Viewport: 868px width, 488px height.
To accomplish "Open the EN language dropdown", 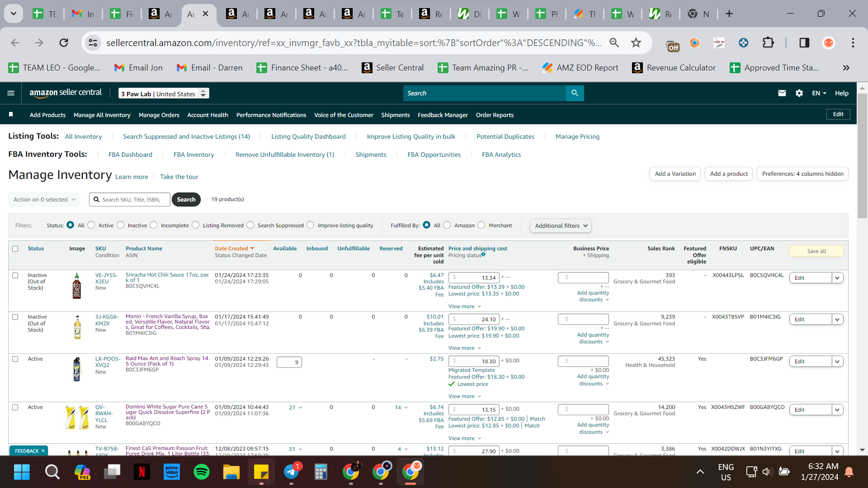I will click(819, 93).
